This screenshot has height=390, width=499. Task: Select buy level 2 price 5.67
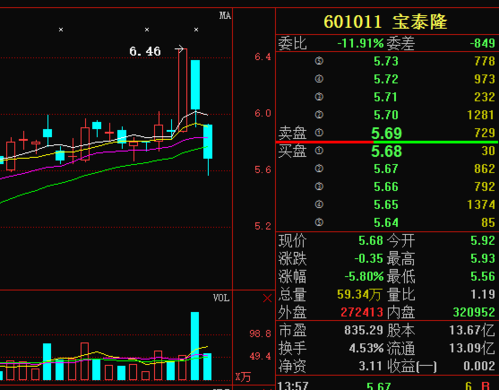point(386,169)
